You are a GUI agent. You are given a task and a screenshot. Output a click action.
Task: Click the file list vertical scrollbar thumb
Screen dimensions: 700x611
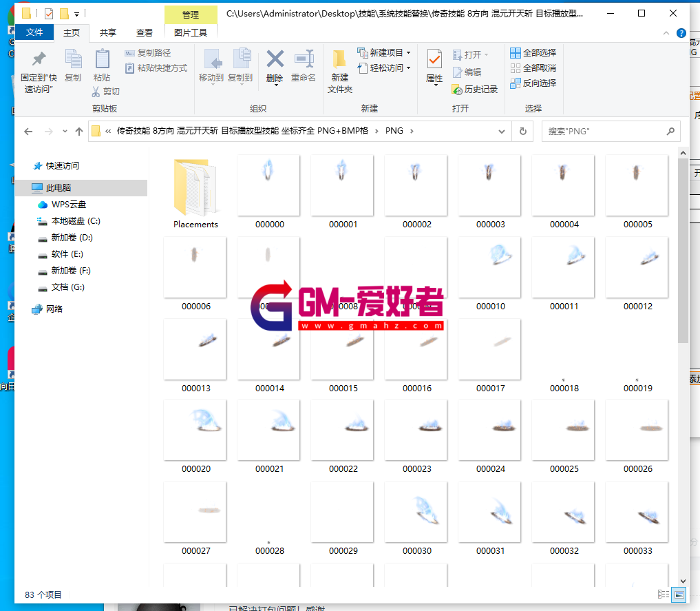pyautogui.click(x=683, y=250)
